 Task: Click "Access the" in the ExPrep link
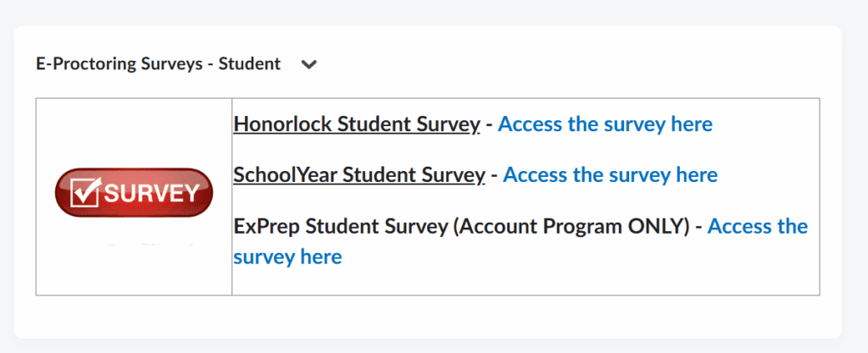click(x=757, y=227)
